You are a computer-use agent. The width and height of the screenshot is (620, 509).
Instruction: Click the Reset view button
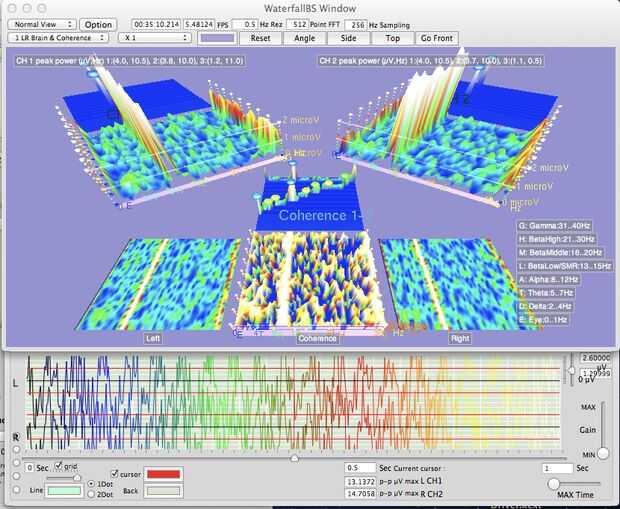point(261,38)
